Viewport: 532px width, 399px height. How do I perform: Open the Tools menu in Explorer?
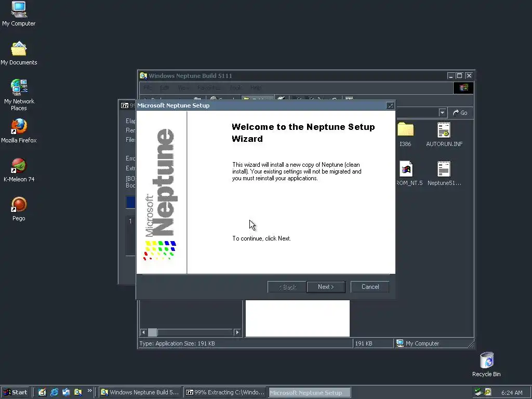[236, 88]
